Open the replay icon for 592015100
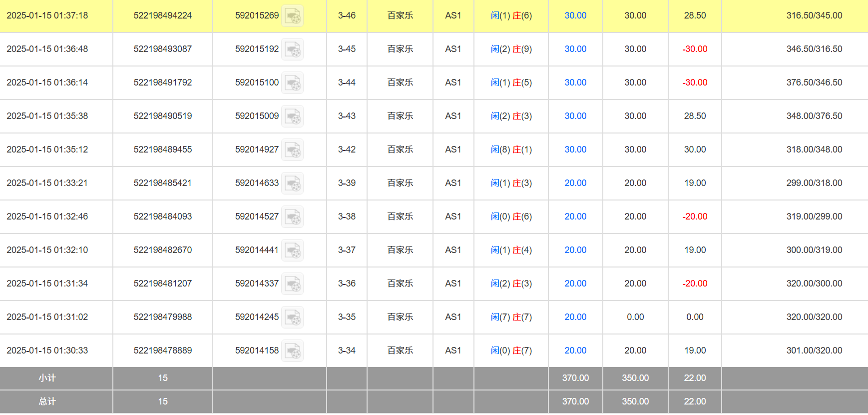 [x=292, y=83]
